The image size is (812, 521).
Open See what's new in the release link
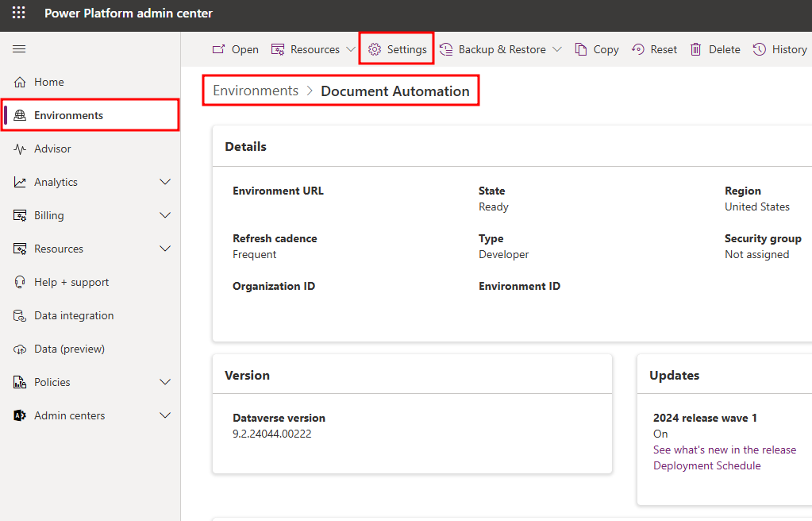coord(725,450)
